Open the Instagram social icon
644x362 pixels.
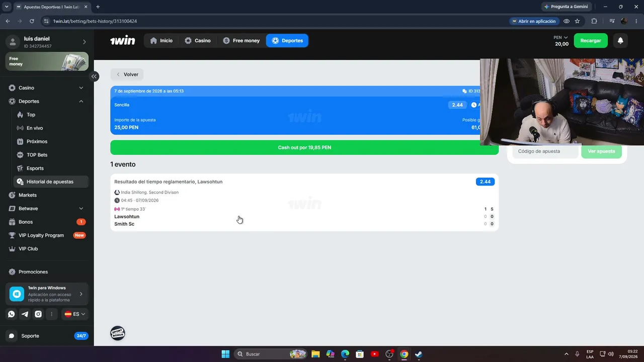(x=38, y=314)
